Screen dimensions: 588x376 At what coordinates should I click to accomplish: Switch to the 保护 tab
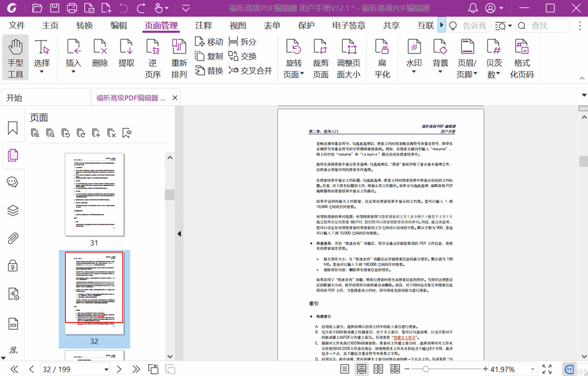(306, 25)
